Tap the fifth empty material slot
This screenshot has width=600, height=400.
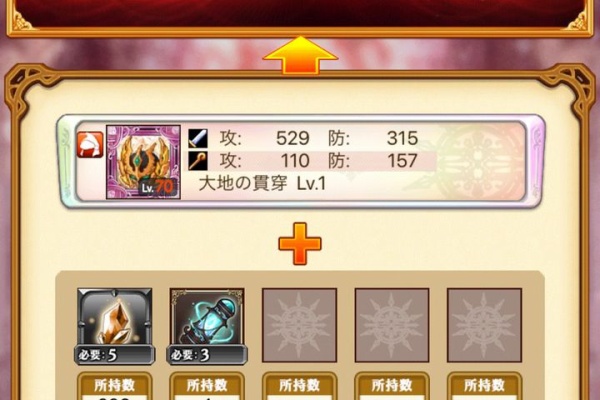pos(484,325)
